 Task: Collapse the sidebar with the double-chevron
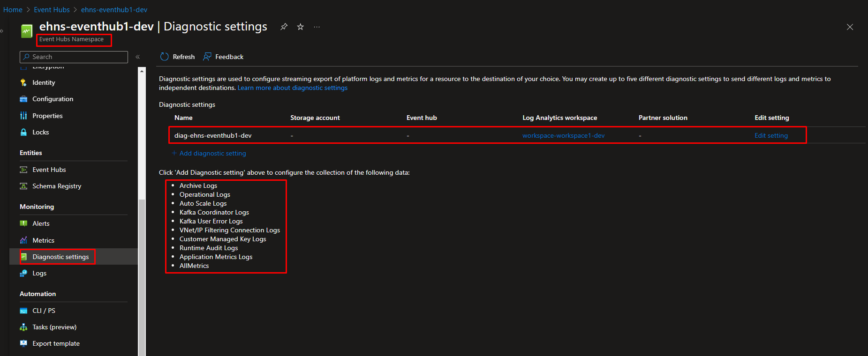point(138,57)
